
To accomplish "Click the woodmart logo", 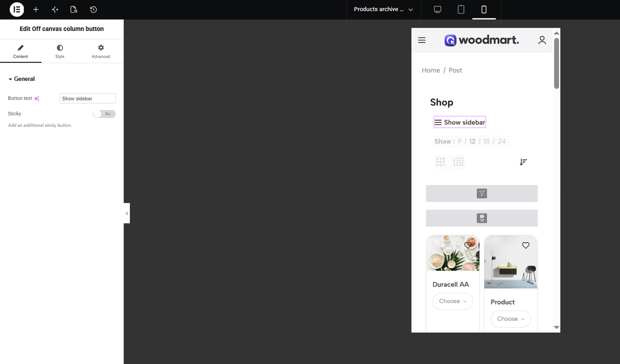I will (481, 40).
